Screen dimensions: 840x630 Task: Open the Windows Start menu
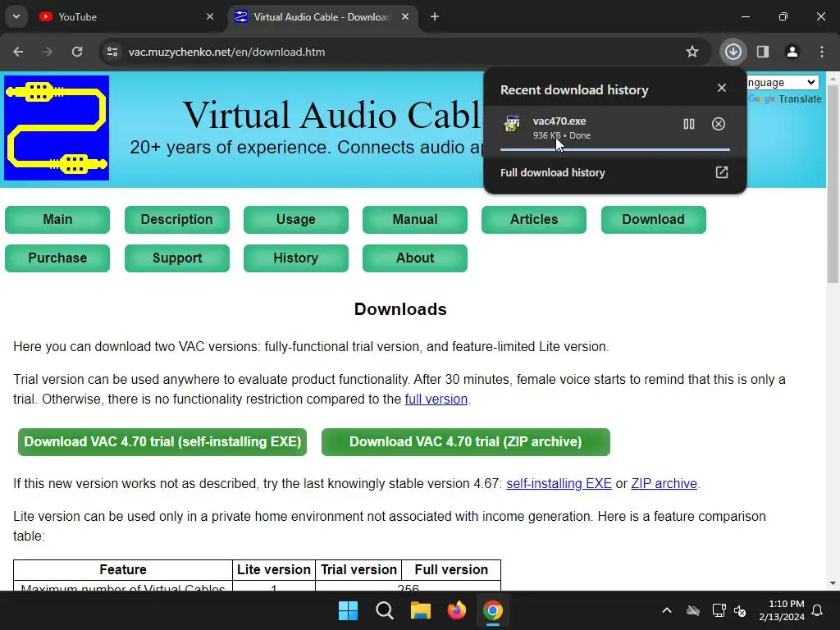tap(348, 610)
